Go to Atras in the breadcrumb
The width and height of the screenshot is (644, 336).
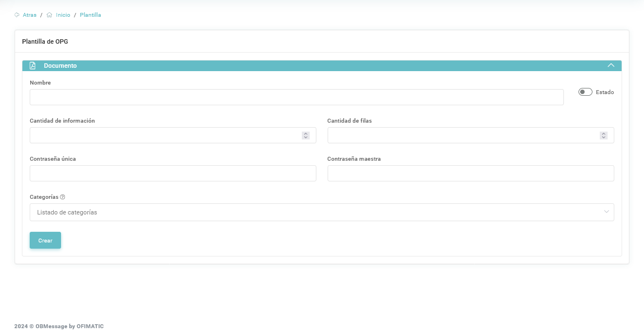[x=30, y=15]
